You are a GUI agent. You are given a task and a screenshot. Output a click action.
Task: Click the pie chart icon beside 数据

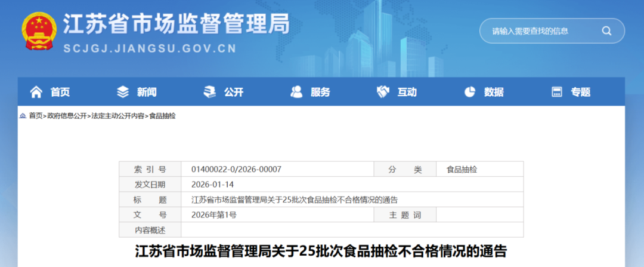point(470,92)
